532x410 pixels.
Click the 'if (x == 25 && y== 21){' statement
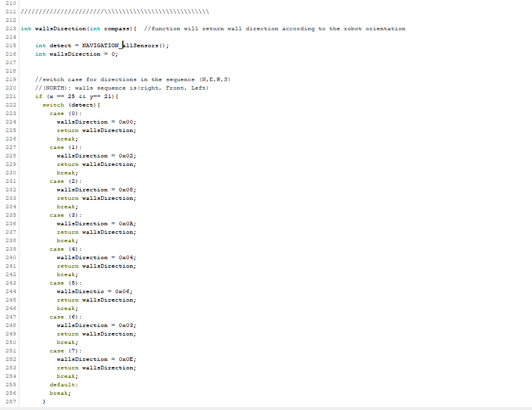77,97
